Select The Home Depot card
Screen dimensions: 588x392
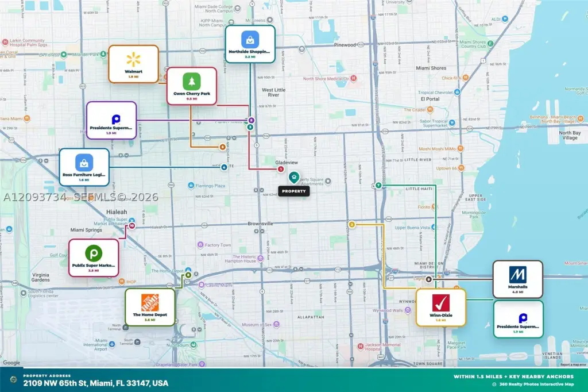(150, 307)
